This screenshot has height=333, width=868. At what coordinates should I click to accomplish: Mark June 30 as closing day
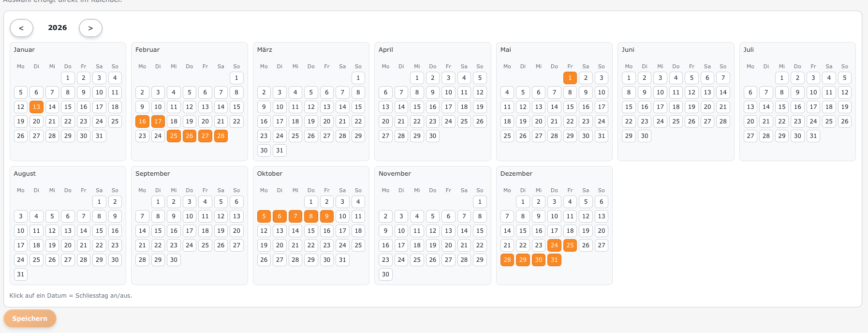click(645, 136)
